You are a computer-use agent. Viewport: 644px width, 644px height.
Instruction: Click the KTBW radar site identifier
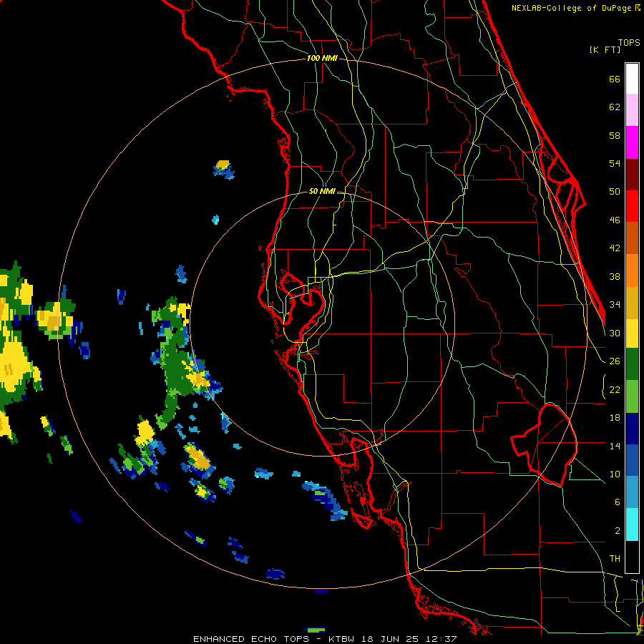click(341, 639)
